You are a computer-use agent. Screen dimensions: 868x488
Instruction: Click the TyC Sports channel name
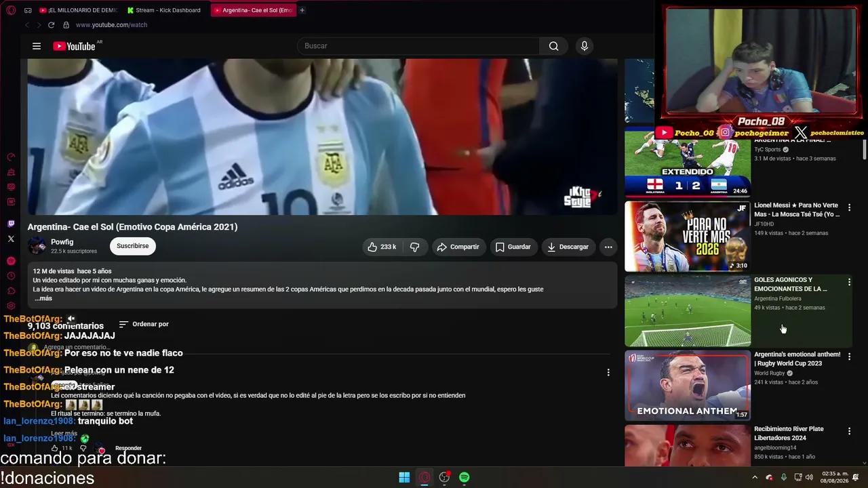768,149
